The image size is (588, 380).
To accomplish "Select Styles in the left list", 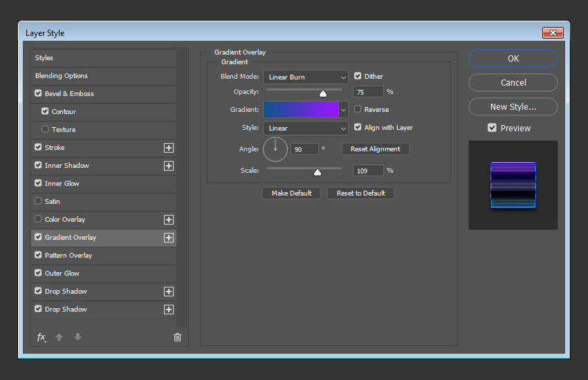I will [103, 58].
